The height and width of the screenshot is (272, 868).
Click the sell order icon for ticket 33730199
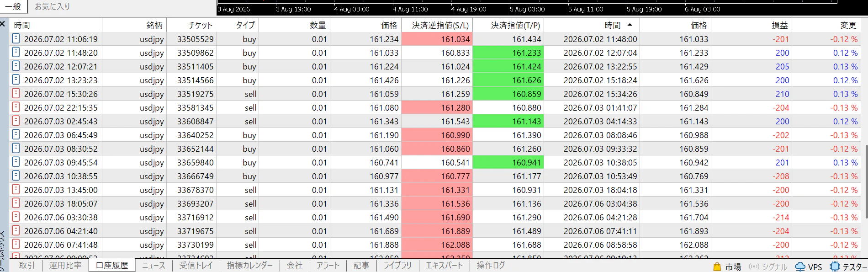(x=16, y=244)
